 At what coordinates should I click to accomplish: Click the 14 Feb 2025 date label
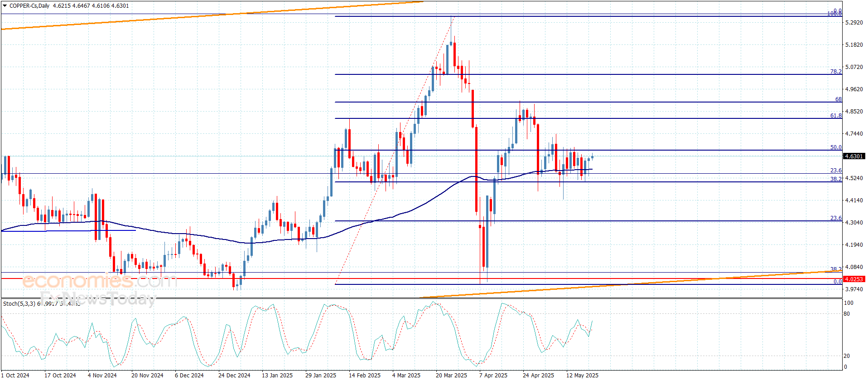tap(364, 375)
